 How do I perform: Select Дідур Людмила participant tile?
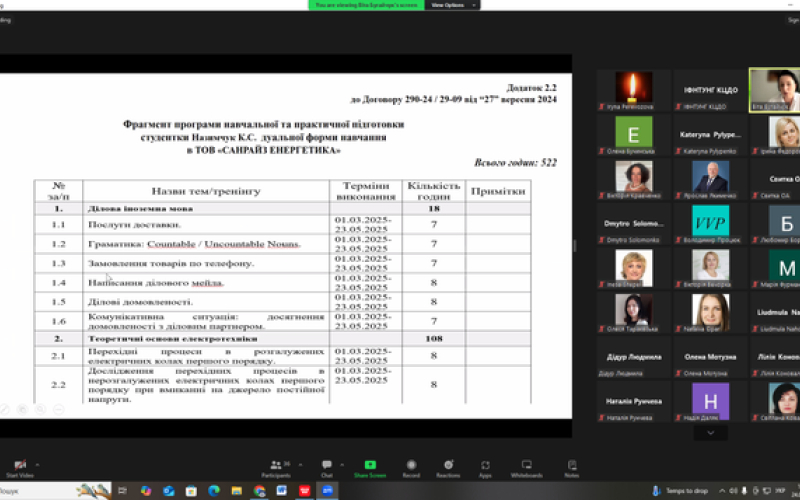(634, 357)
